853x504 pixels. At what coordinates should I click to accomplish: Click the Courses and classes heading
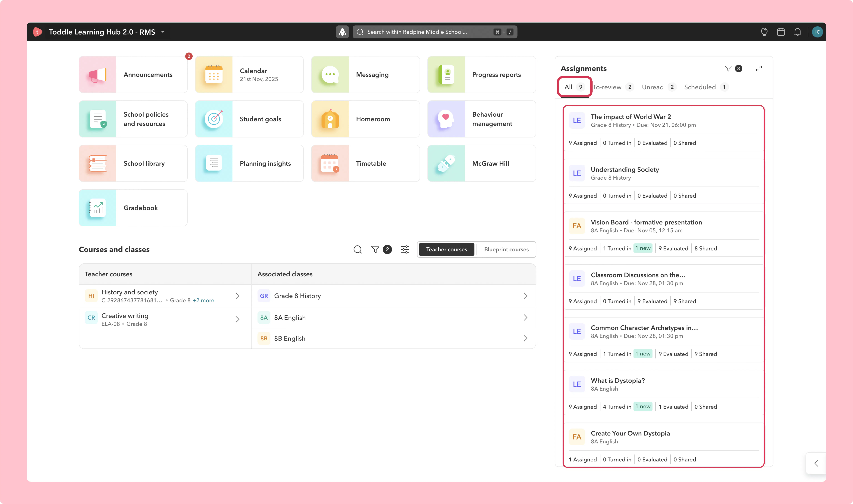(x=114, y=250)
